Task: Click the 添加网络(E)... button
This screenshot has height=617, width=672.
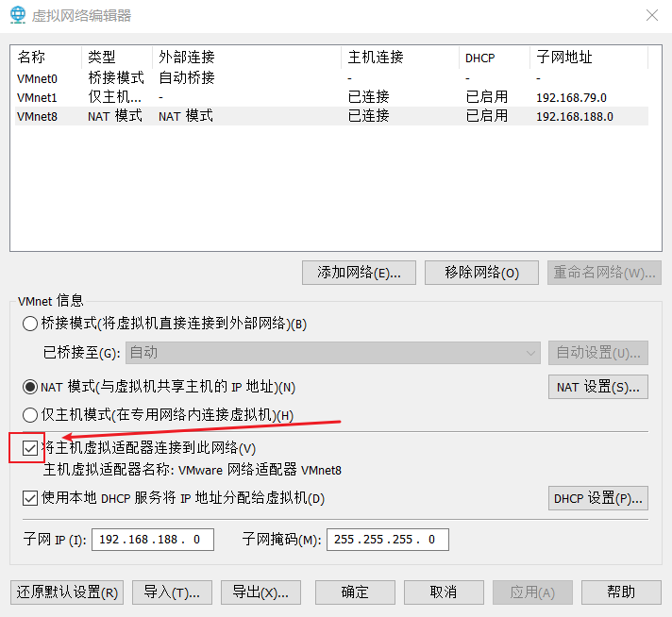Action: 359,273
